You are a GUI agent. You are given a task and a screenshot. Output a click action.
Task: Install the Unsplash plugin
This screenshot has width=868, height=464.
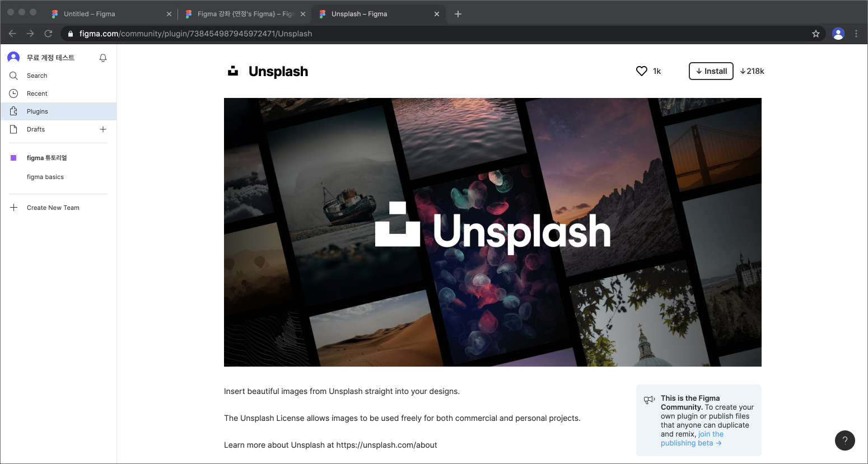[x=711, y=71]
